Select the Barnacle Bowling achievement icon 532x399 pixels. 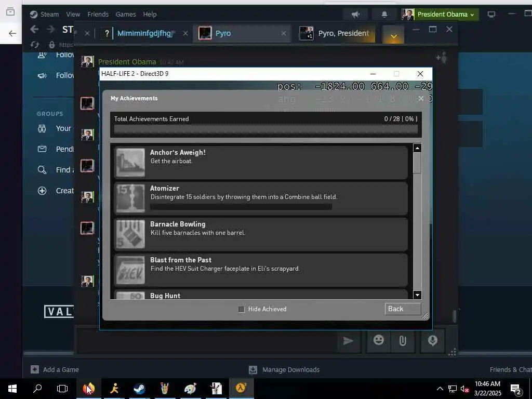(130, 234)
